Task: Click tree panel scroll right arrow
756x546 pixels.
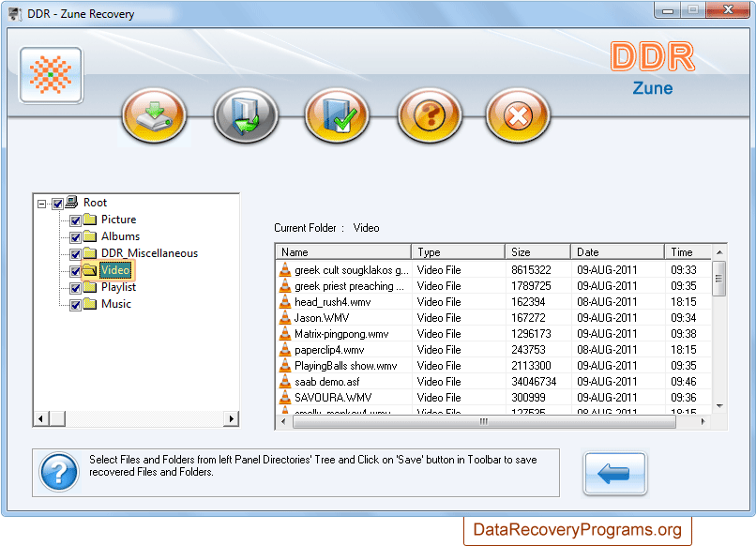Action: click(x=232, y=418)
